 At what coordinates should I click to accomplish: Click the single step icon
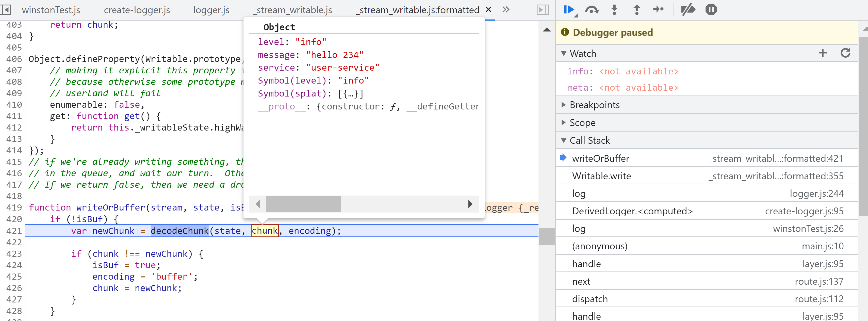click(658, 9)
